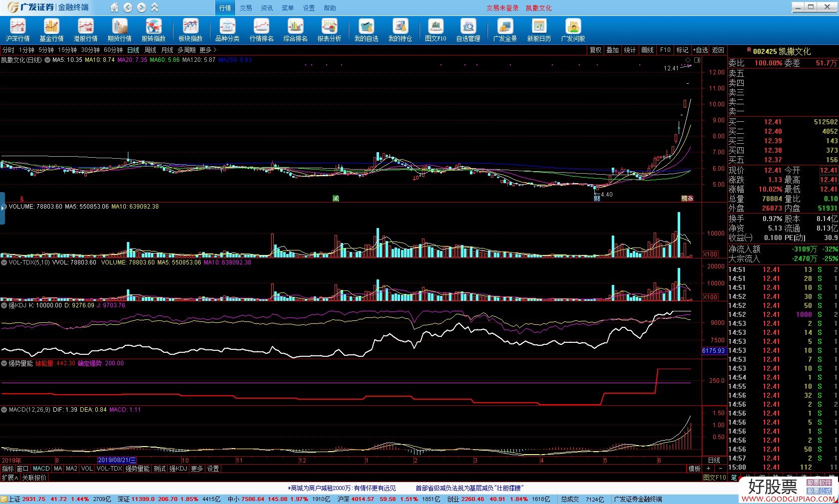Open VOL-TDX indicator dropdown circle
The height and width of the screenshot is (504, 839).
point(4,262)
